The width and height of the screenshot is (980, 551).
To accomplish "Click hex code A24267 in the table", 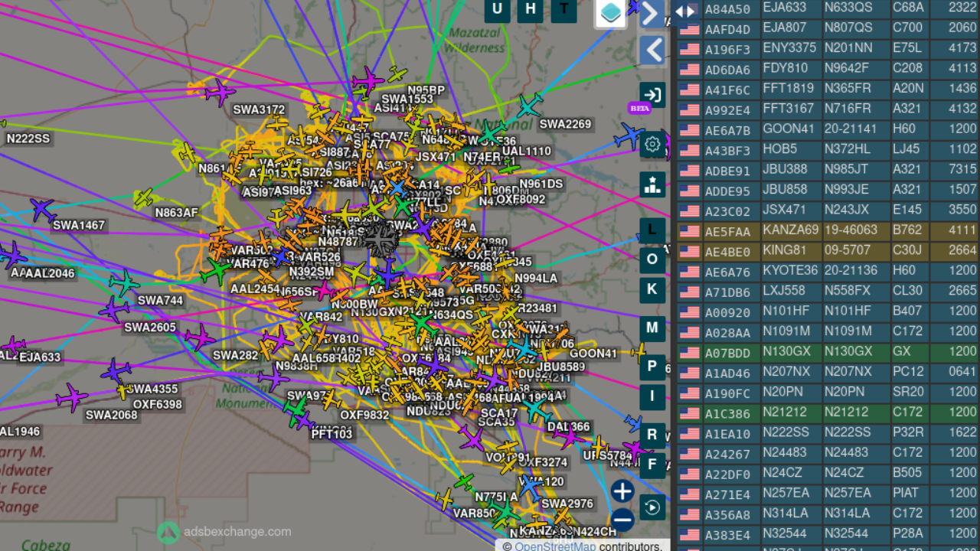I will tap(727, 455).
